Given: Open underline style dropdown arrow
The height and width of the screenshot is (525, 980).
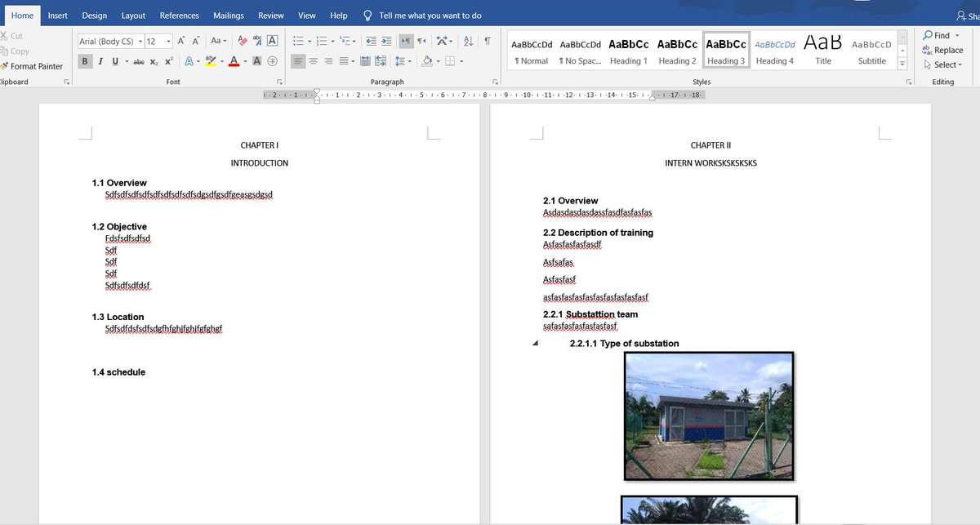Looking at the screenshot, I should pyautogui.click(x=125, y=61).
